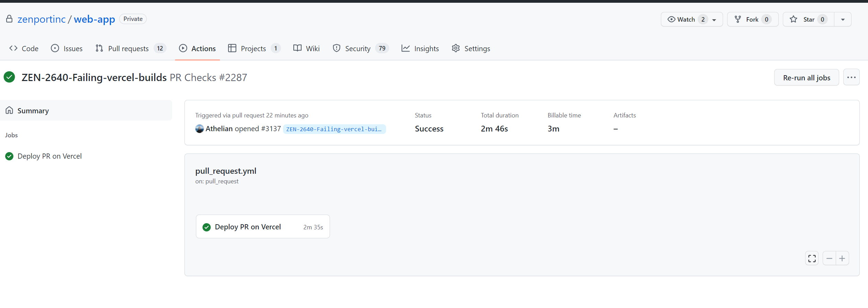Expand the Watch notifications dropdown arrow
The height and width of the screenshot is (308, 868).
[714, 20]
